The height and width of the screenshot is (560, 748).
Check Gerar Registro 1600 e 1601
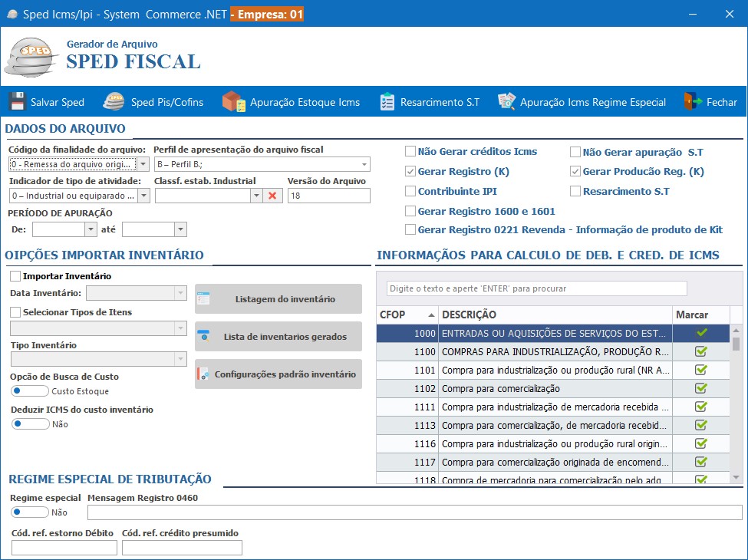coord(410,211)
